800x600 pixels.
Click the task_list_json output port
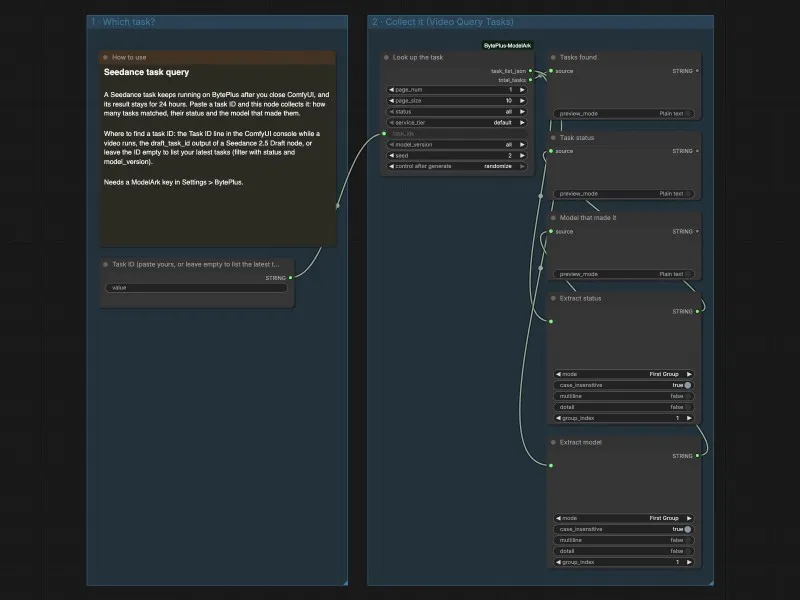tap(531, 71)
